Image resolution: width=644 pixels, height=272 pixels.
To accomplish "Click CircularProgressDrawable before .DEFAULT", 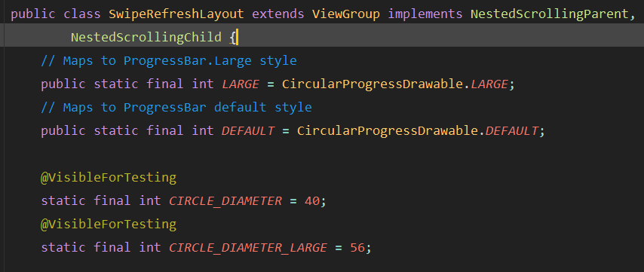I will click(388, 131).
